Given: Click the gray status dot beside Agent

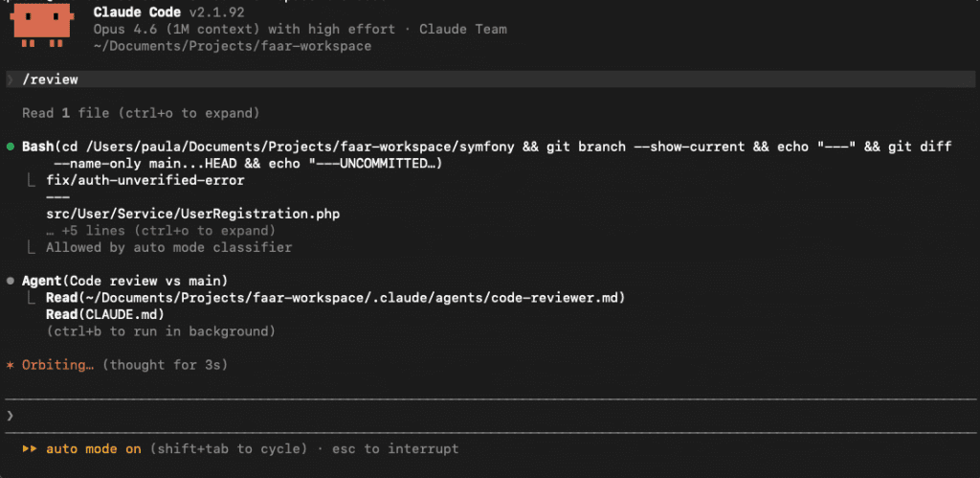Looking at the screenshot, I should (11, 281).
